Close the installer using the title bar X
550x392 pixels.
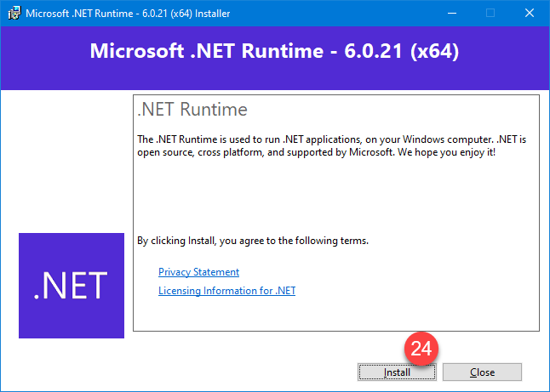[530, 14]
